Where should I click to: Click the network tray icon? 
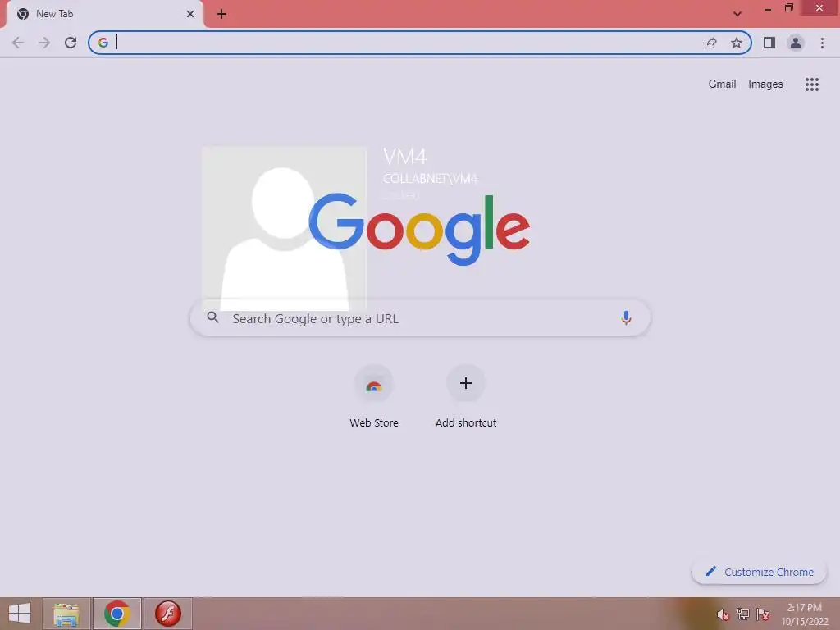point(743,614)
